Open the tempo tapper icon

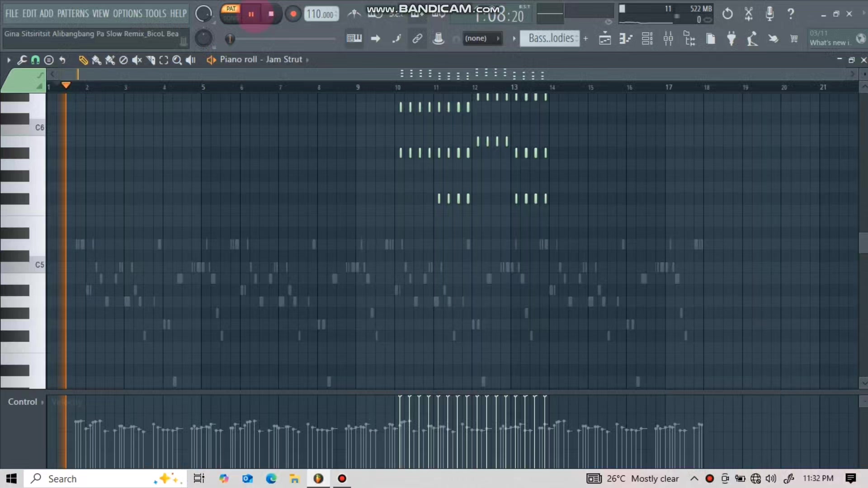click(x=752, y=39)
